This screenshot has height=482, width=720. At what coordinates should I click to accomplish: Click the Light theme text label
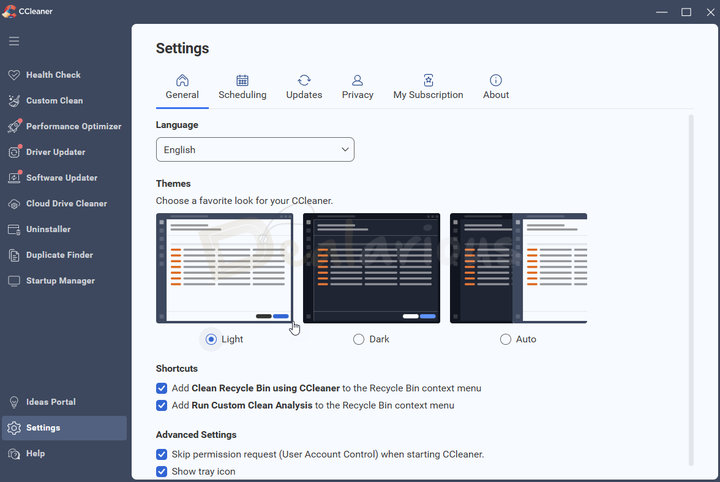click(x=232, y=339)
